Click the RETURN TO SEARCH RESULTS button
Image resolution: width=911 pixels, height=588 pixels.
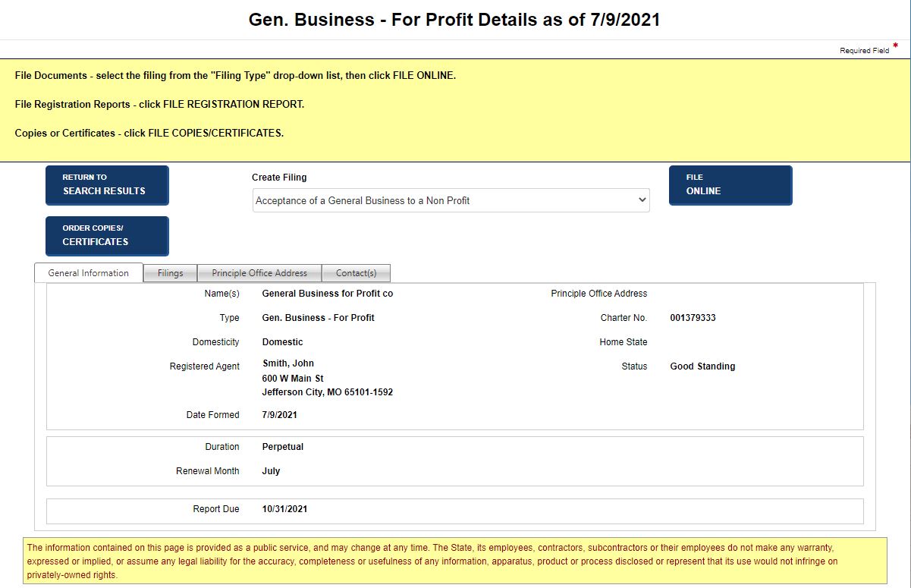click(x=106, y=185)
